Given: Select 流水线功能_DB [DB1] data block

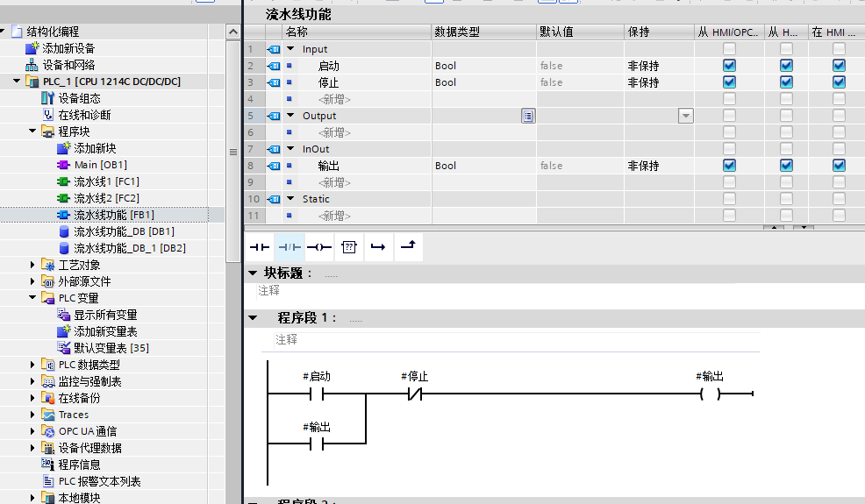Looking at the screenshot, I should (x=123, y=231).
